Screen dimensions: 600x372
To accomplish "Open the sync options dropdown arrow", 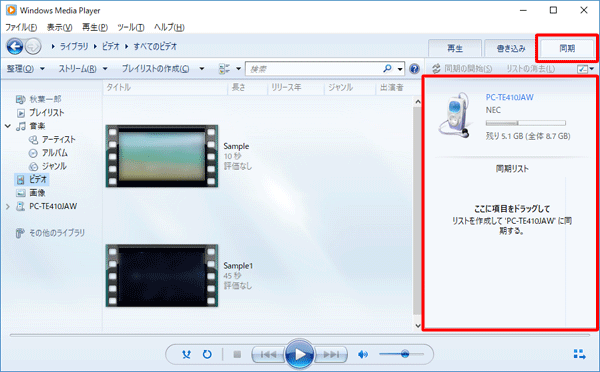I will click(x=592, y=69).
